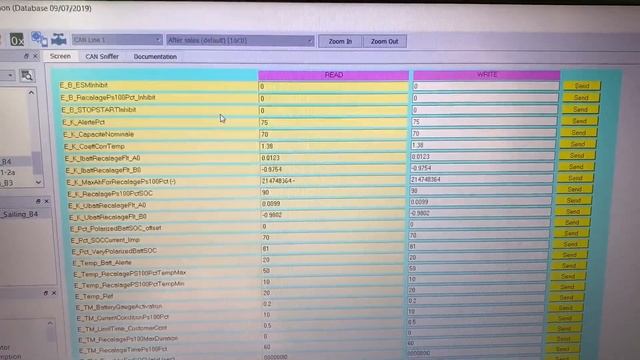Float the bottom left dock panel

[45, 293]
